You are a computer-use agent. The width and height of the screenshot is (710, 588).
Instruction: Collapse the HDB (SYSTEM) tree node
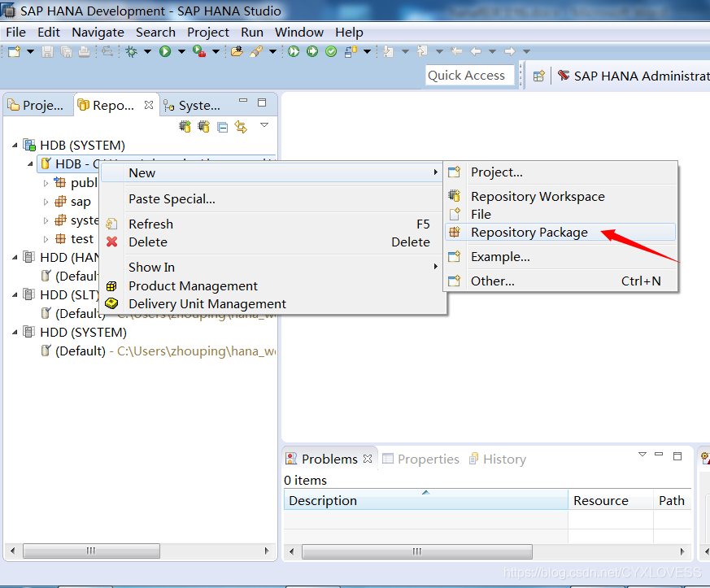click(x=15, y=146)
